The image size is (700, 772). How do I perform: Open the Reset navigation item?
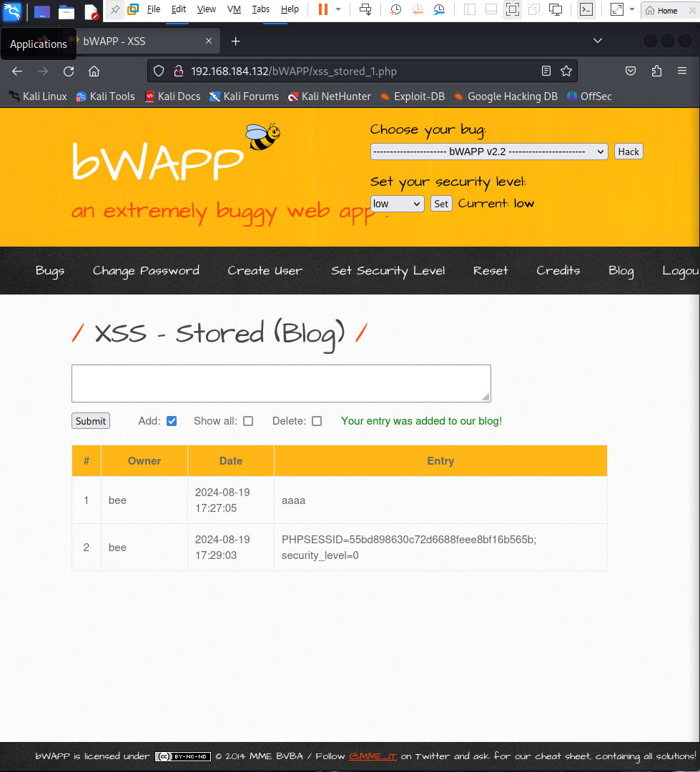(x=491, y=271)
